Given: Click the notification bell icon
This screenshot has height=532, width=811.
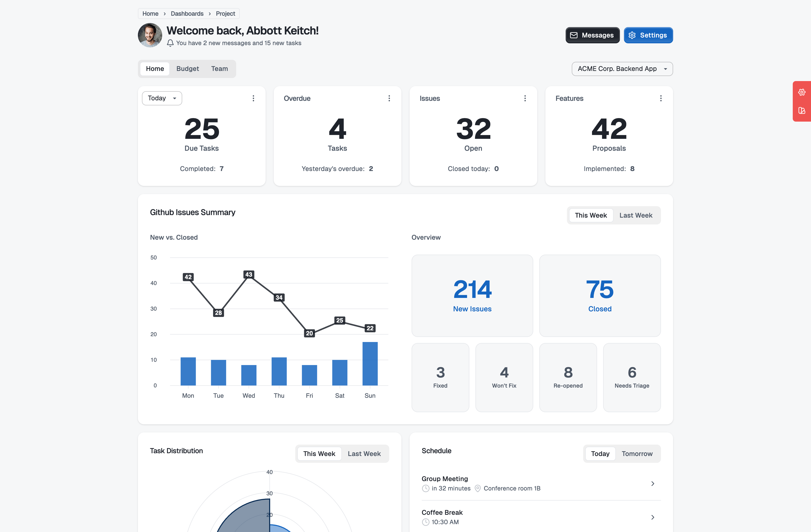Looking at the screenshot, I should (170, 43).
